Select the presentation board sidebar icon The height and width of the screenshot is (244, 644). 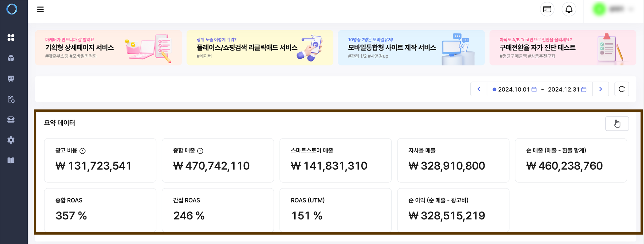click(x=11, y=79)
